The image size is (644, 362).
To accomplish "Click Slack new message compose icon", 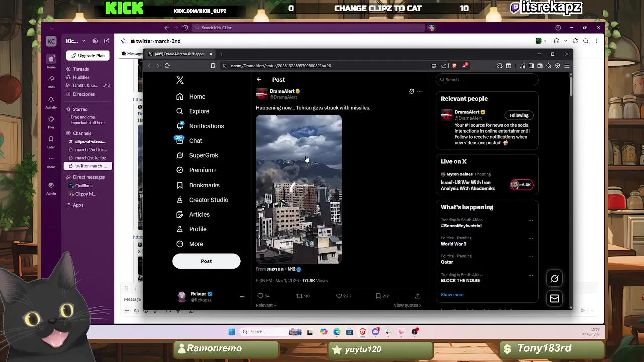I will (107, 41).
